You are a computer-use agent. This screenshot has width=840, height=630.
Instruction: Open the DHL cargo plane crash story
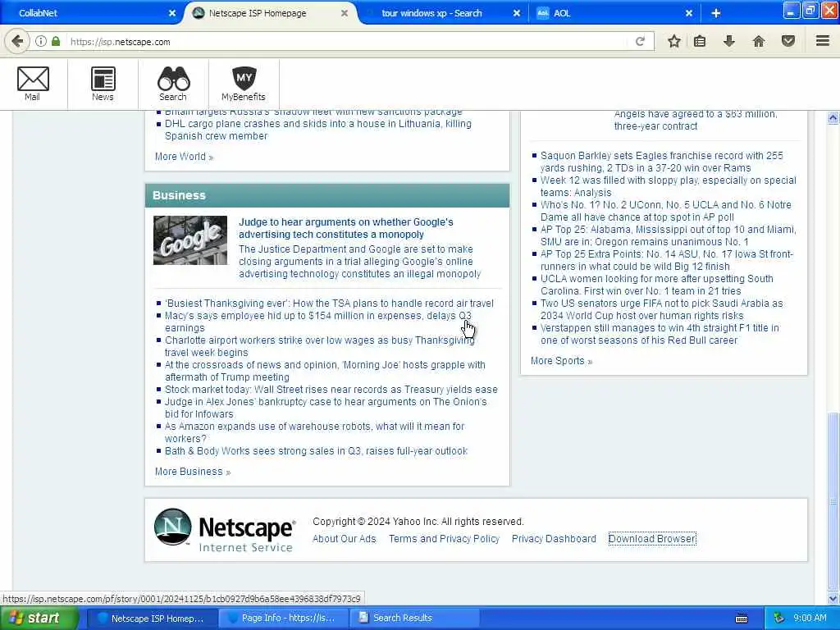(x=318, y=130)
